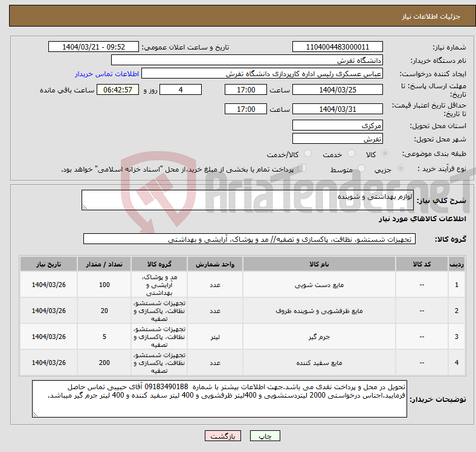Click the response deadline time 17:00
476x452 pixels.
click(246, 89)
